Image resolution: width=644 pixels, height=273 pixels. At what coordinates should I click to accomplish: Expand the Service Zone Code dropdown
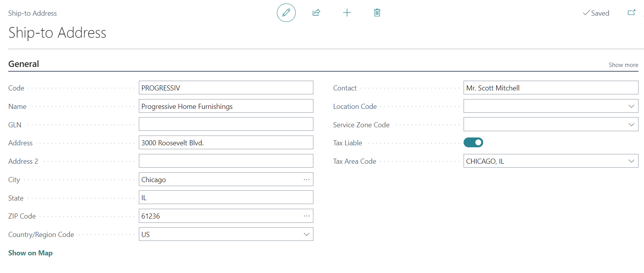click(631, 125)
